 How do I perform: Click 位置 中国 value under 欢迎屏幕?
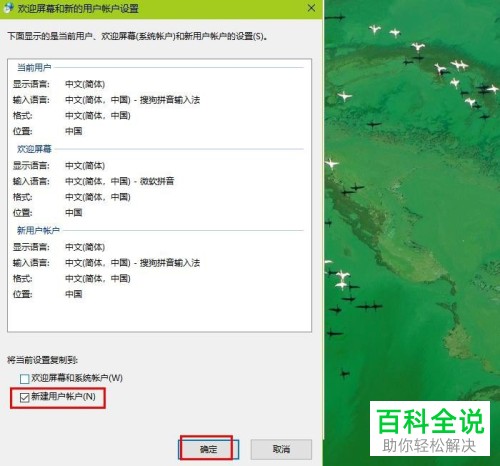[x=74, y=212]
